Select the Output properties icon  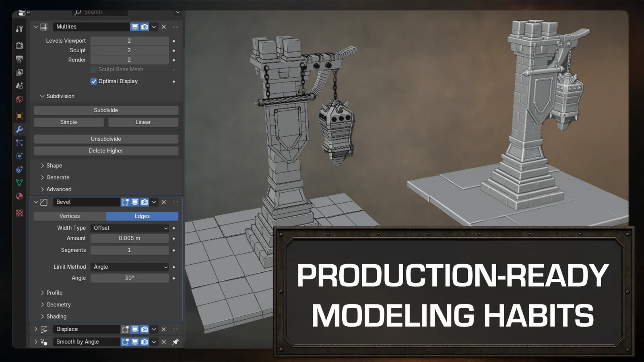19,59
